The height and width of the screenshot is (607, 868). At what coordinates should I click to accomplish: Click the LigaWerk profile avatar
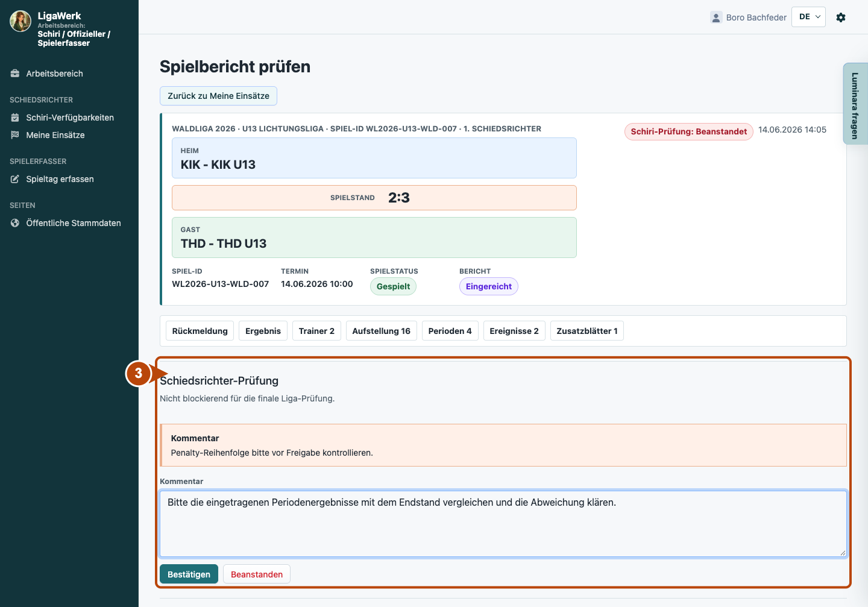pos(20,21)
